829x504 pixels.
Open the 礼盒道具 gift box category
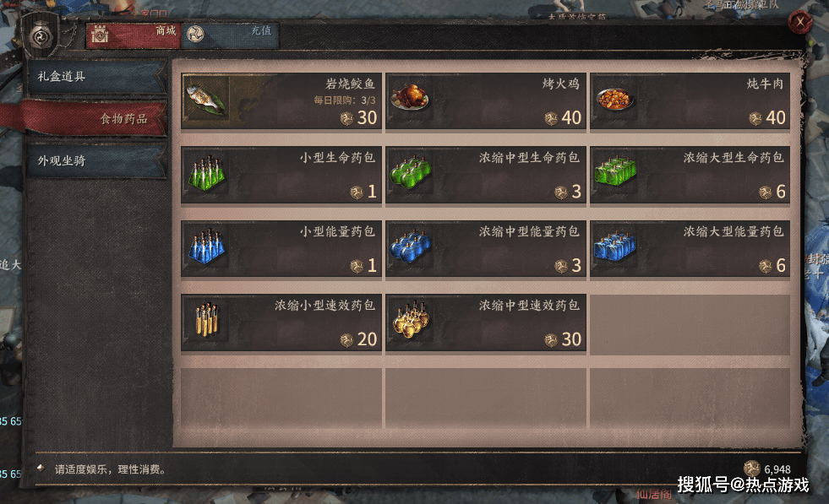(x=96, y=77)
